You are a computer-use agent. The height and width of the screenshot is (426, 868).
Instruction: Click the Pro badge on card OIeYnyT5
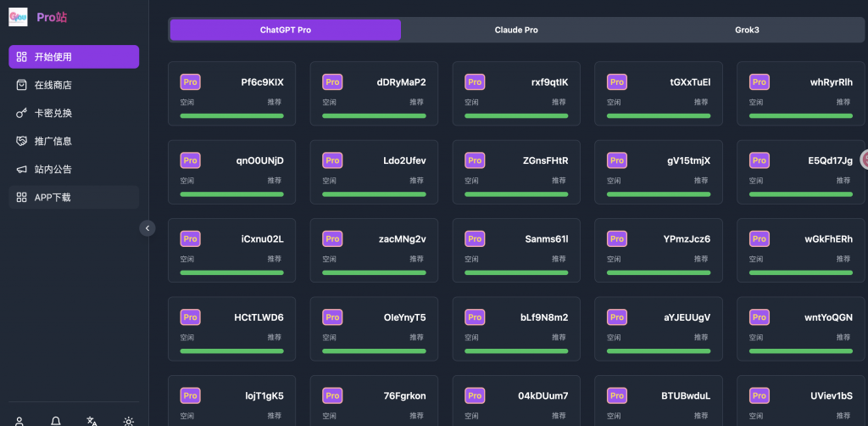[332, 317]
